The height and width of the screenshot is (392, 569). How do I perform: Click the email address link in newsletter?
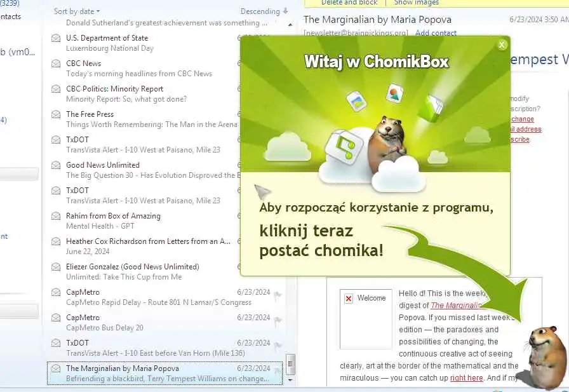(525, 129)
